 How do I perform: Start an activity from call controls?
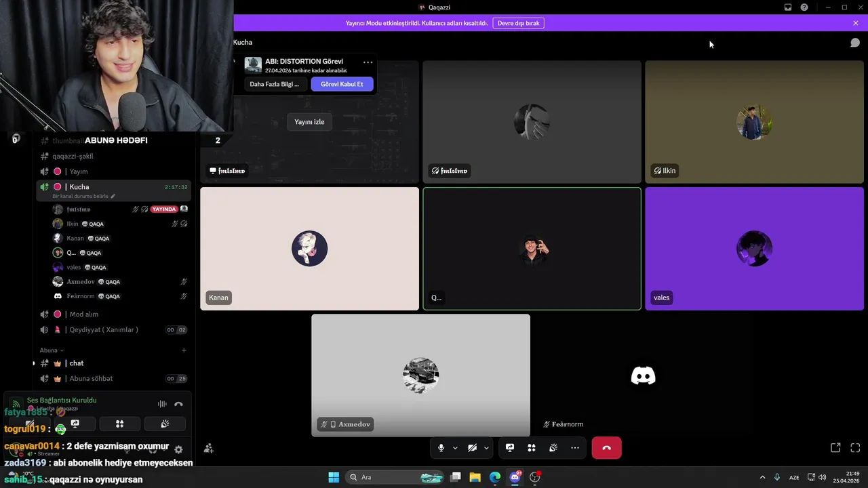[532, 448]
